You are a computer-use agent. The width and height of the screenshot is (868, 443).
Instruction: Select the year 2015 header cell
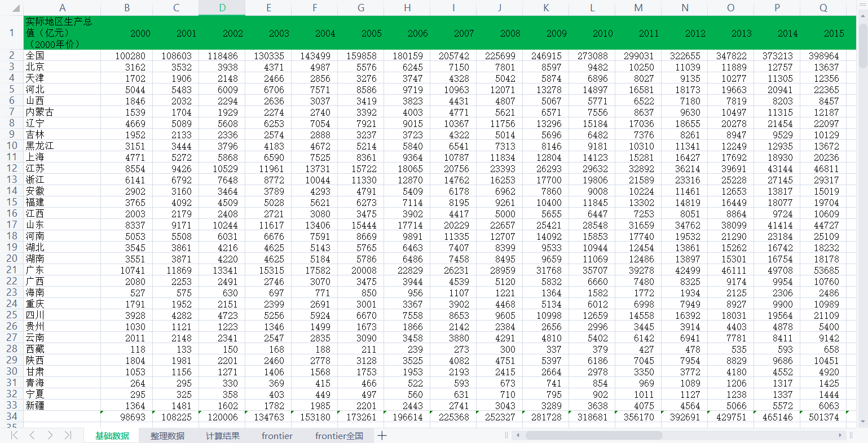click(823, 33)
